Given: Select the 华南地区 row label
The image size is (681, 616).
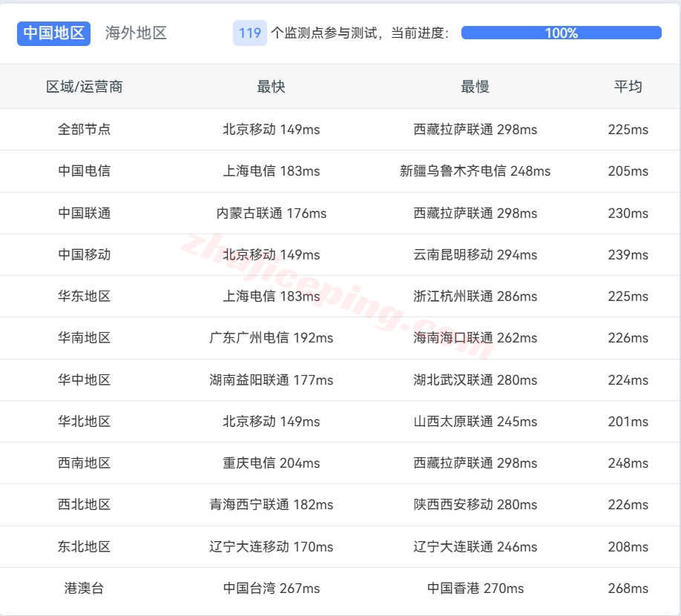Looking at the screenshot, I should click(85, 338).
